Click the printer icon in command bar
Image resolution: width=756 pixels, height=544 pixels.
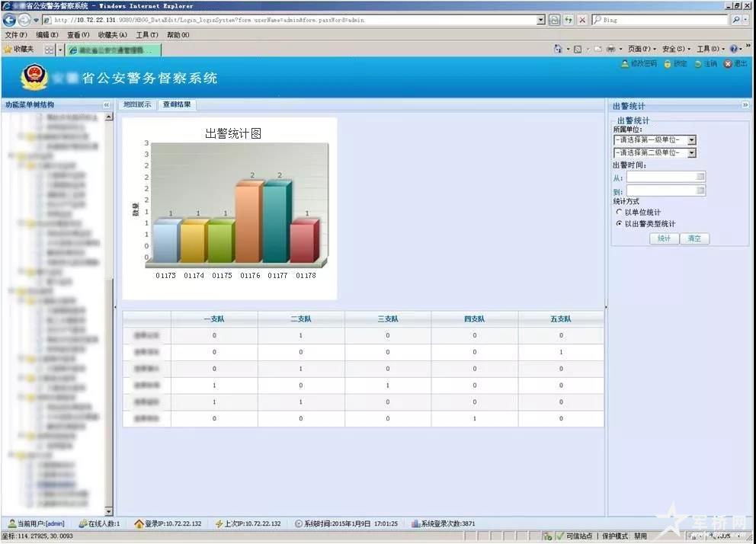611,49
